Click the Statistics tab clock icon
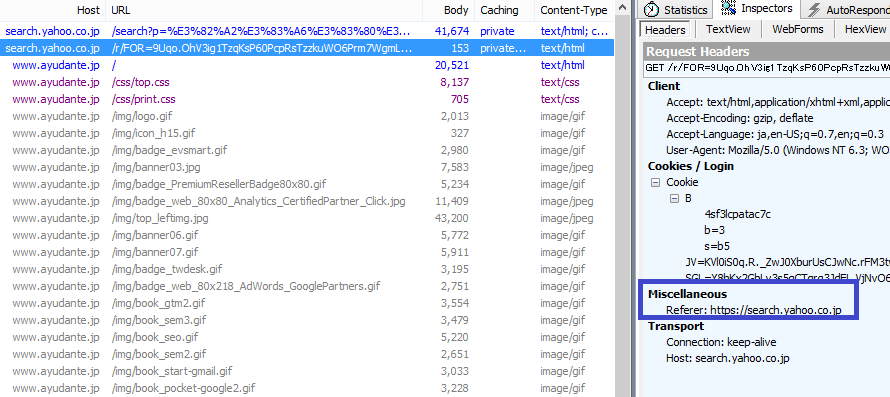The image size is (890, 397). (x=652, y=10)
